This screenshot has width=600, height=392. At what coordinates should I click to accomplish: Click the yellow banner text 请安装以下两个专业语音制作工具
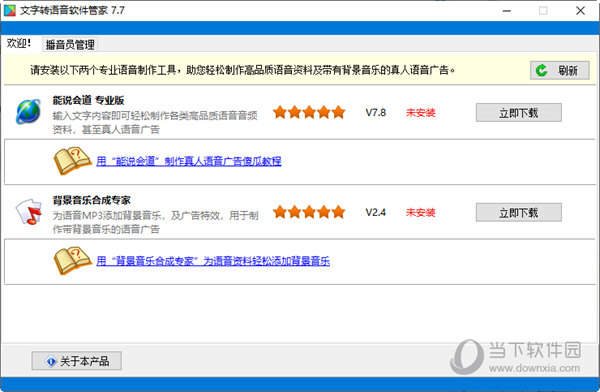243,70
